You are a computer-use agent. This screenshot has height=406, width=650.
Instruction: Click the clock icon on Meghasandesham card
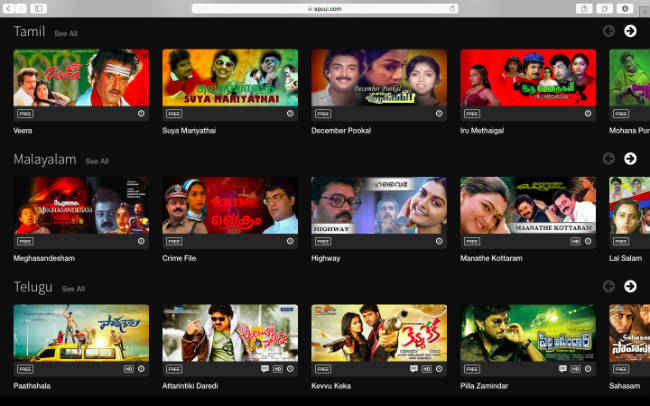pyautogui.click(x=141, y=241)
